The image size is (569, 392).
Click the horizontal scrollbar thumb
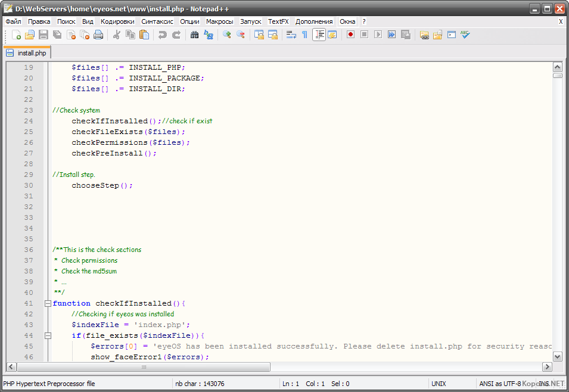[144, 367]
